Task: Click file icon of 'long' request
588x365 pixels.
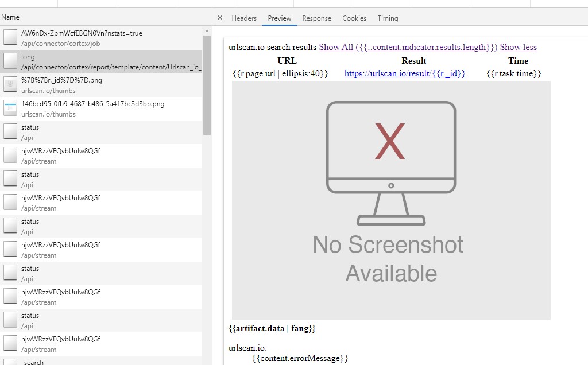Action: coord(10,61)
